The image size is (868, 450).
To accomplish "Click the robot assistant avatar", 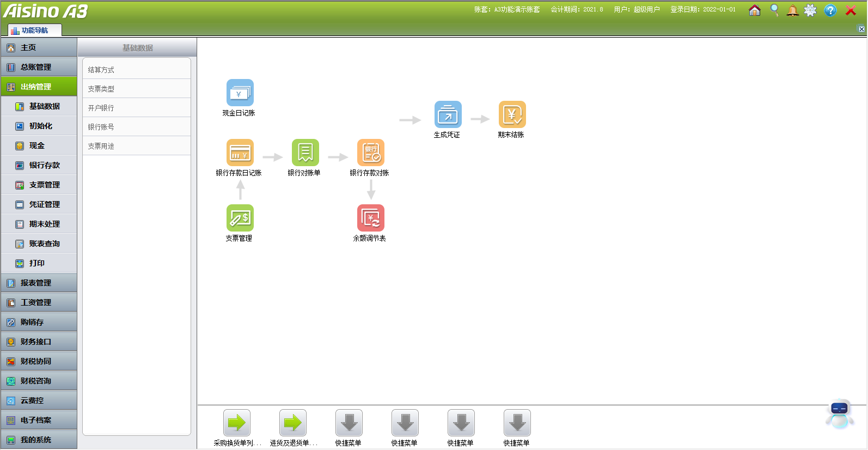I will (x=839, y=413).
